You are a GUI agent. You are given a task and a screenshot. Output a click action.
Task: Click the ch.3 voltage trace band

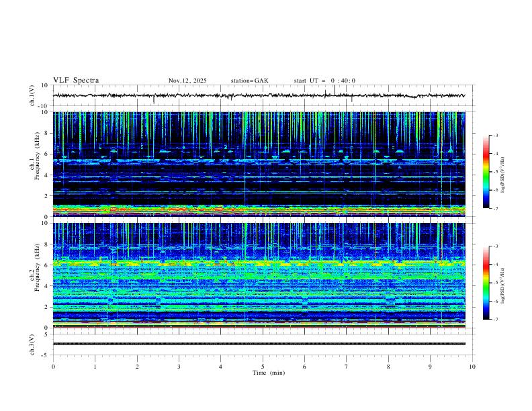coord(259,344)
